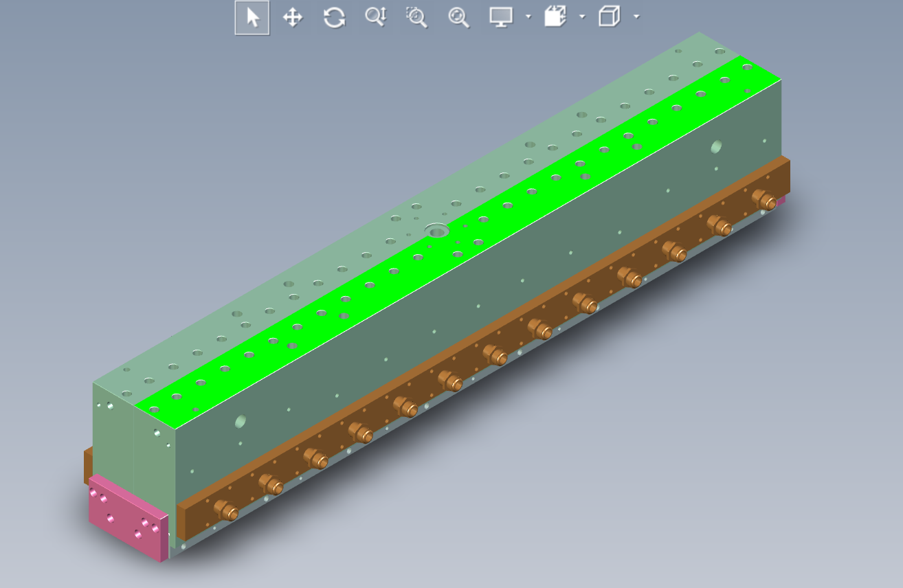
Task: Open the section view dropdown arrow
Action: tap(582, 16)
